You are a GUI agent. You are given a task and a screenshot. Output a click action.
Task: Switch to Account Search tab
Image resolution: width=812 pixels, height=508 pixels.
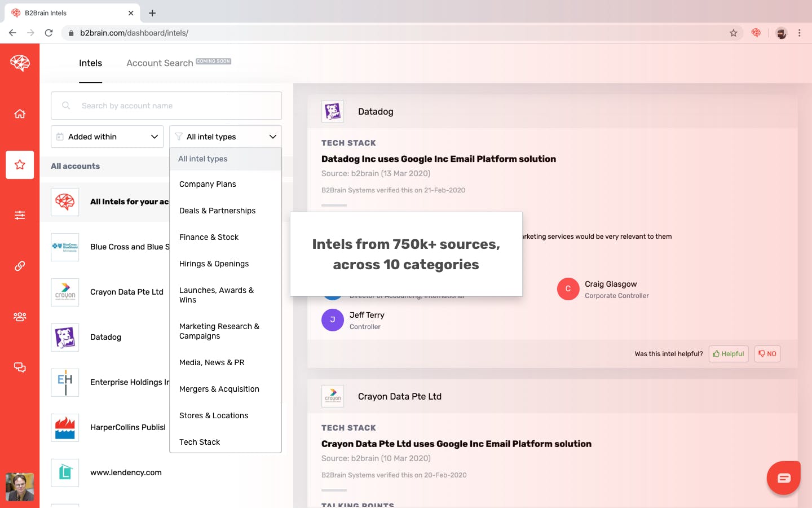coord(160,63)
